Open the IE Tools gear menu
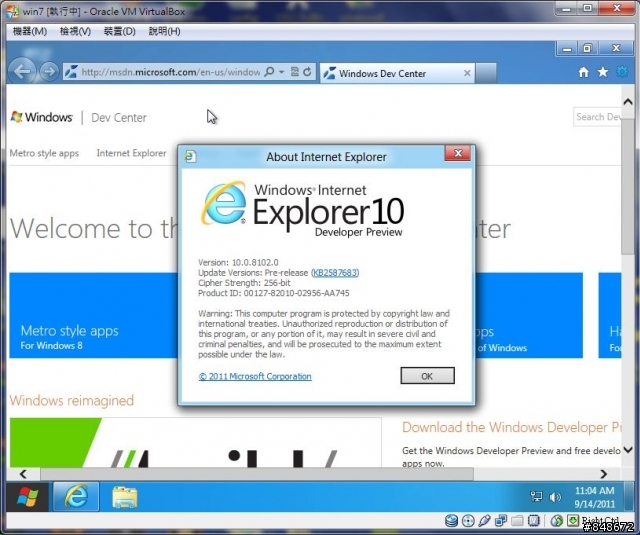The width and height of the screenshot is (640, 535). point(622,72)
